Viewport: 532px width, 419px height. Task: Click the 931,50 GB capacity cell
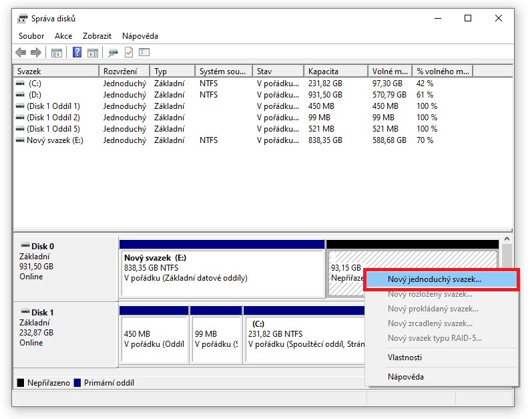pos(325,95)
